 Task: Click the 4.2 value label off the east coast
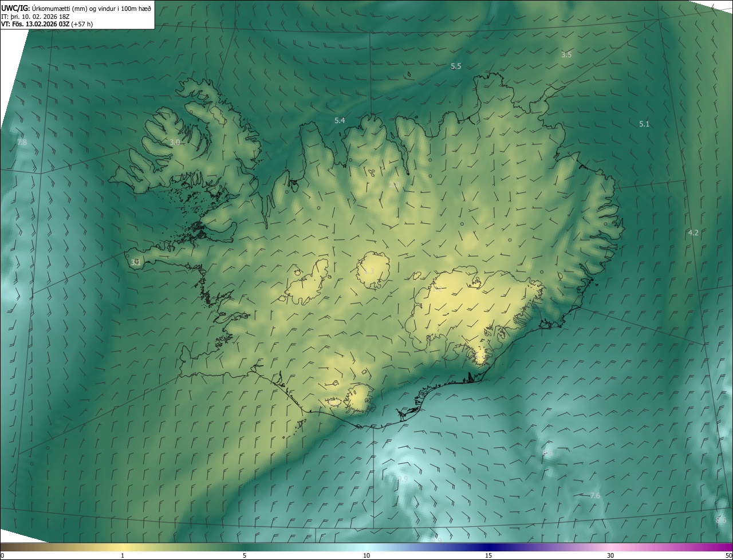[693, 232]
